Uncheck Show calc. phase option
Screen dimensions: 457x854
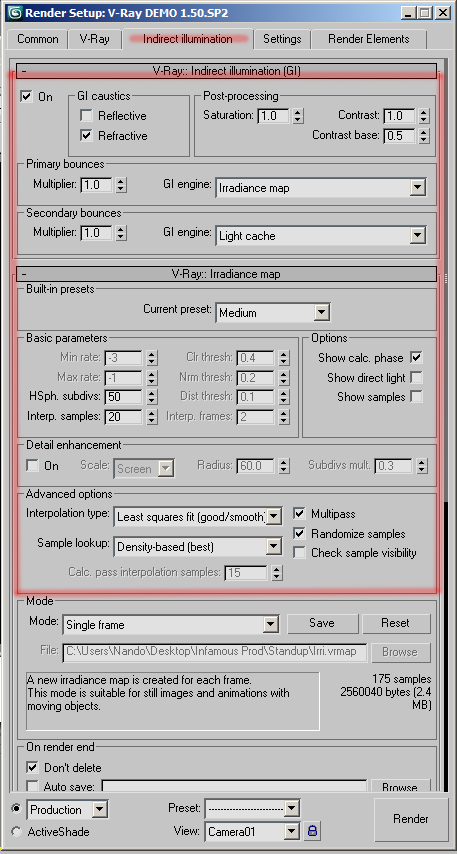(417, 358)
